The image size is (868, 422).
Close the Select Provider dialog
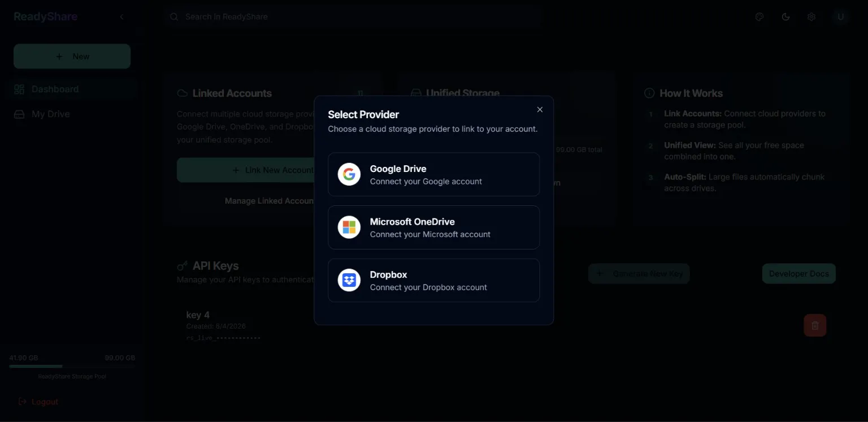540,110
